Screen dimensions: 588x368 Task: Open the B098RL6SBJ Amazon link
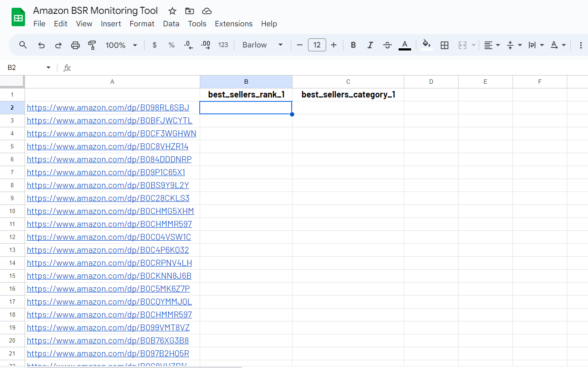(108, 107)
